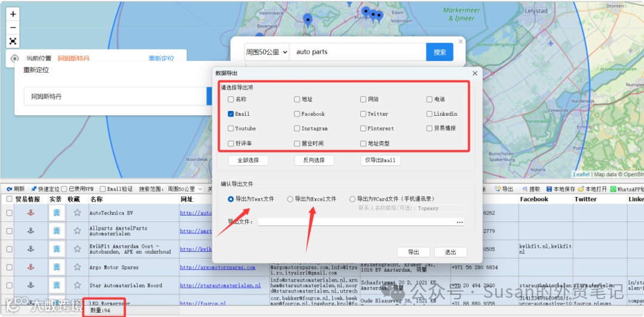Open staraautomaterialen.nl website link
Screen dimensions: 644x317
[x=220, y=285]
